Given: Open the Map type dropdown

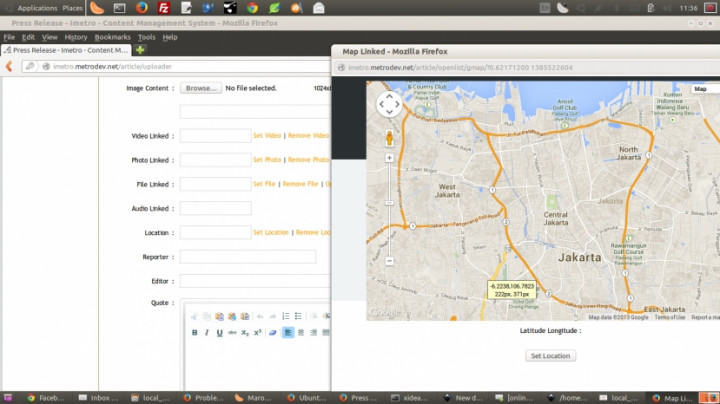Looking at the screenshot, I should point(700,89).
